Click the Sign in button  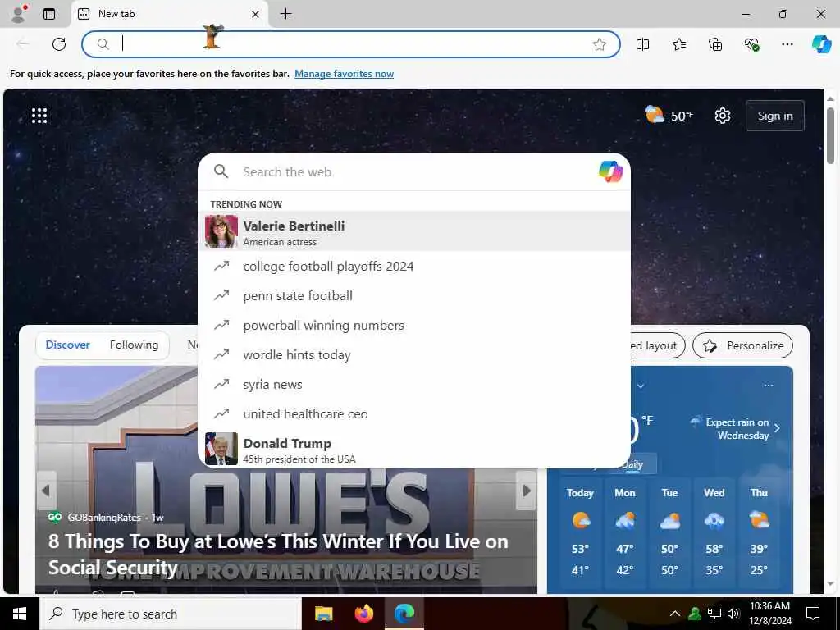click(x=774, y=116)
